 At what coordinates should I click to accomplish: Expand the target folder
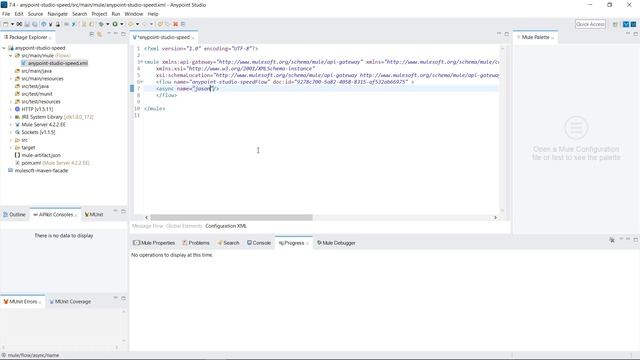[x=11, y=148]
